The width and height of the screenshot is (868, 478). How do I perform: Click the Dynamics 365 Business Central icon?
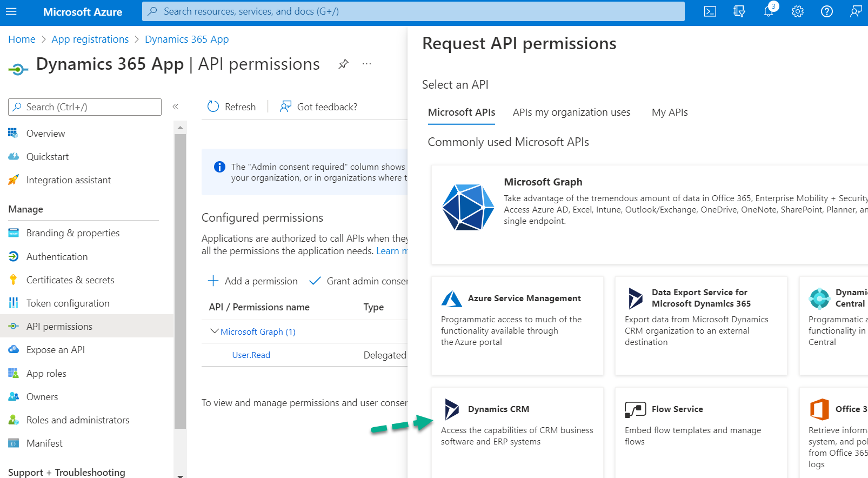pyautogui.click(x=819, y=298)
